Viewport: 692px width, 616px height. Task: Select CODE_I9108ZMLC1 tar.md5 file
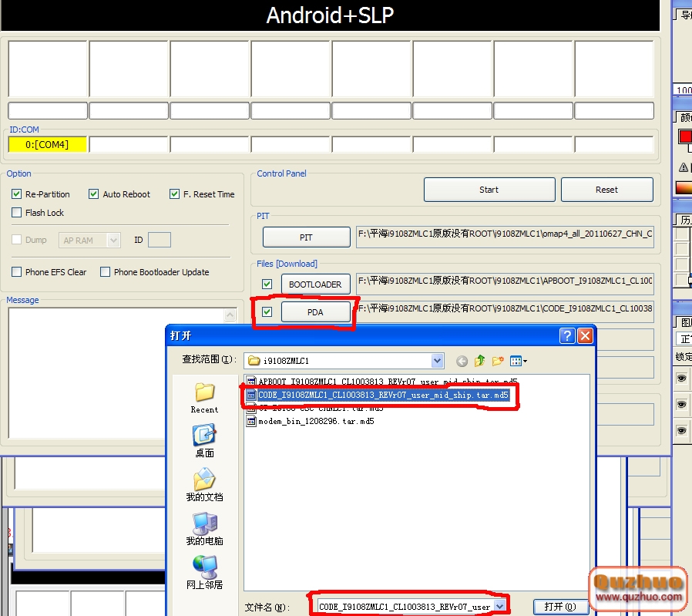[x=378, y=395]
